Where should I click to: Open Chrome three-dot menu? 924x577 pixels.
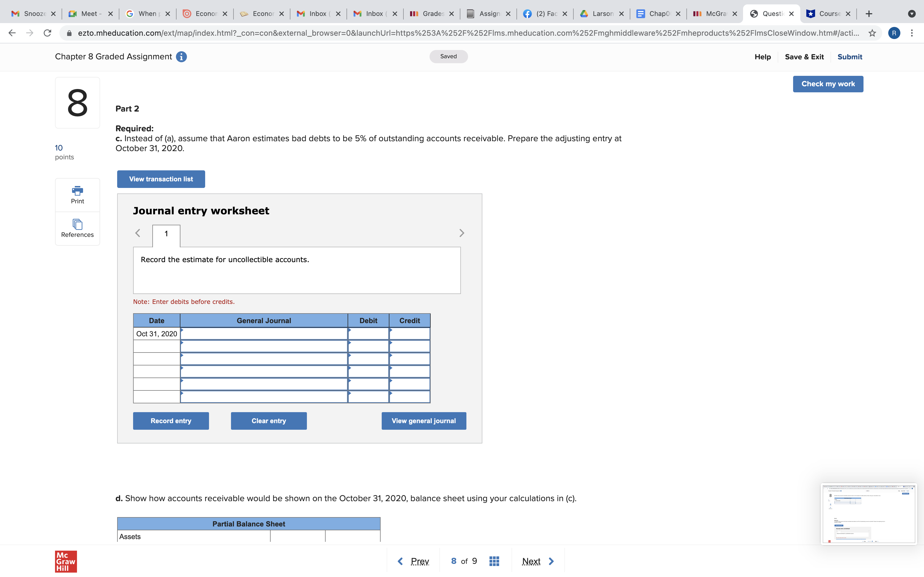(912, 33)
